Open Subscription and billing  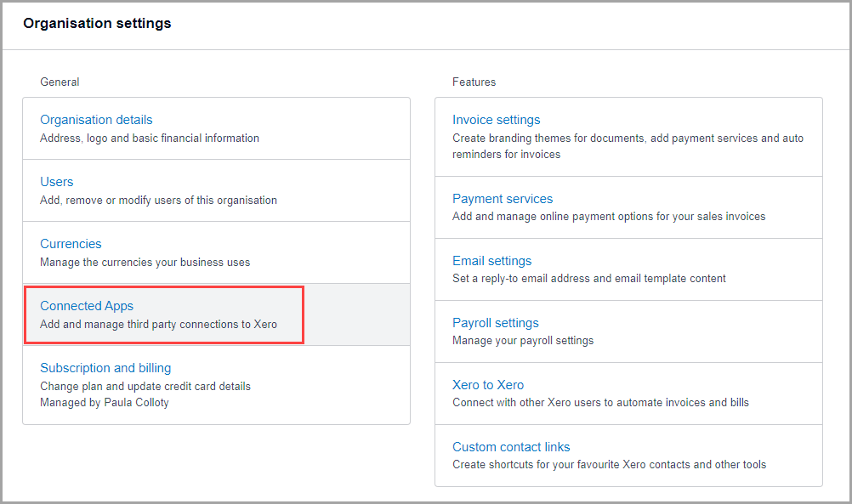[105, 368]
